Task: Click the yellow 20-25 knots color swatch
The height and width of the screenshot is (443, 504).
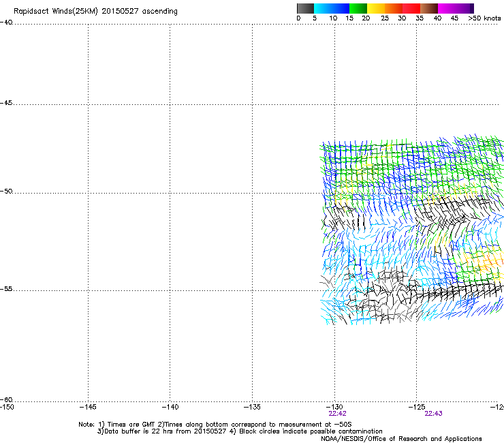Action: pyautogui.click(x=376, y=8)
